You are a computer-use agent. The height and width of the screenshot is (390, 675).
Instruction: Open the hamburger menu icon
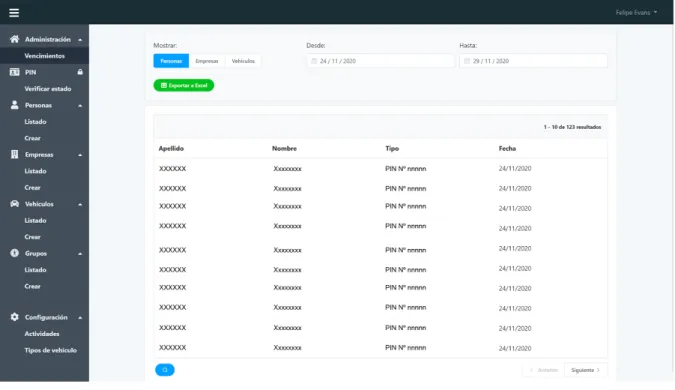coord(14,13)
